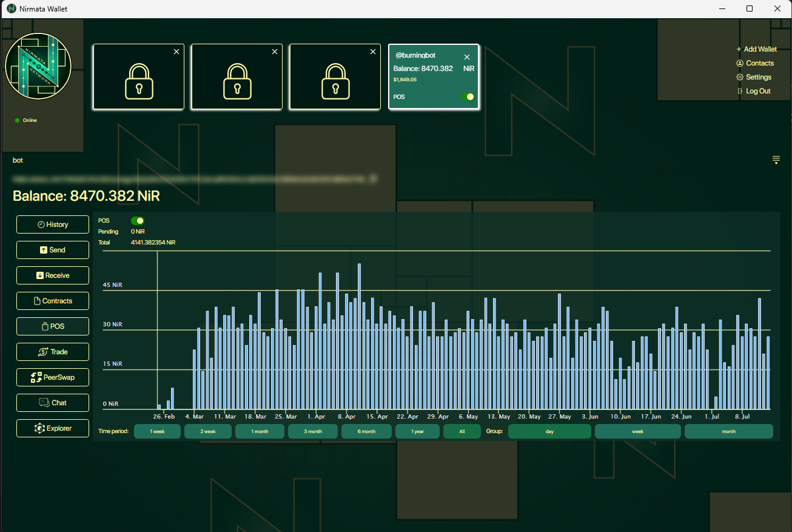The height and width of the screenshot is (532, 792).
Task: Set time period to 3 month
Action: 313,431
